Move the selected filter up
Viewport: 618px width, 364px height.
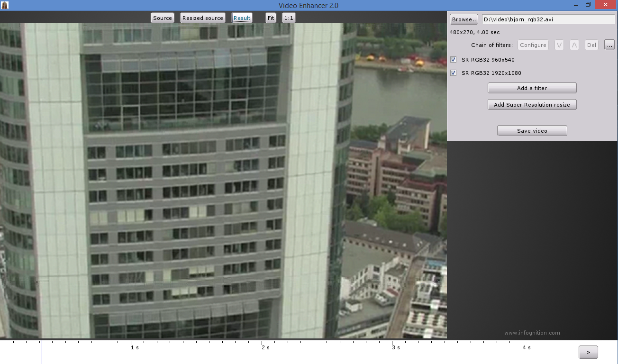(x=574, y=45)
